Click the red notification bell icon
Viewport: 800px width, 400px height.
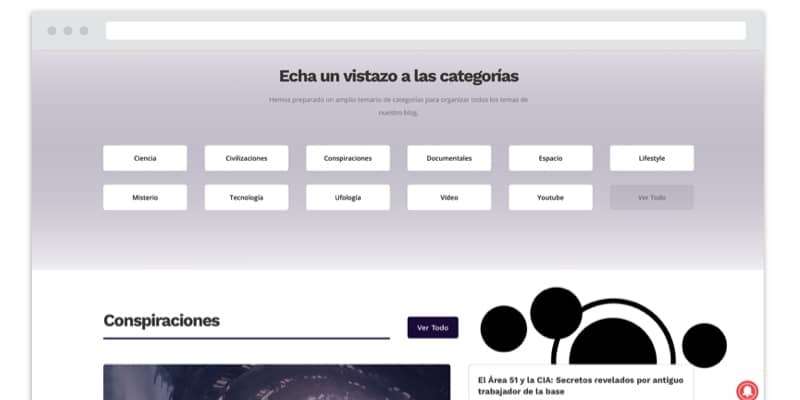pos(747,390)
